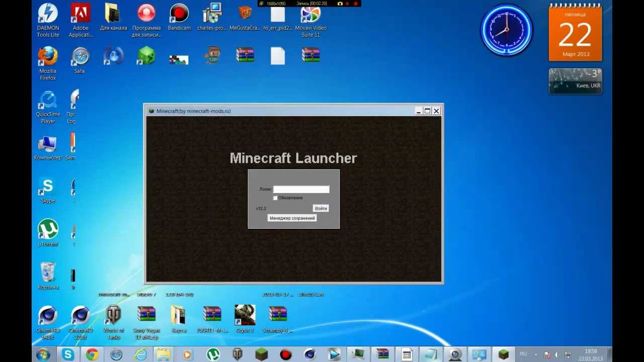
Task: Open Internet Explorer from the taskbar
Action: pyautogui.click(x=140, y=354)
